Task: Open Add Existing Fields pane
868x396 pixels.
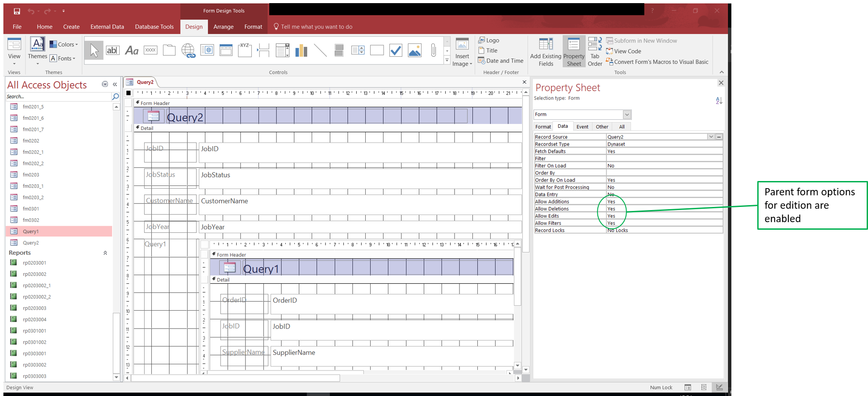Action: click(x=546, y=52)
